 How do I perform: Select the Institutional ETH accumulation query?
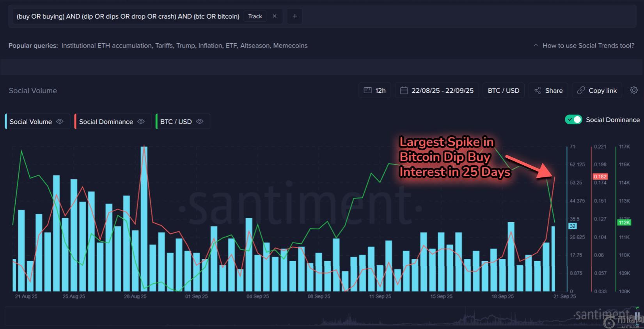tap(106, 46)
